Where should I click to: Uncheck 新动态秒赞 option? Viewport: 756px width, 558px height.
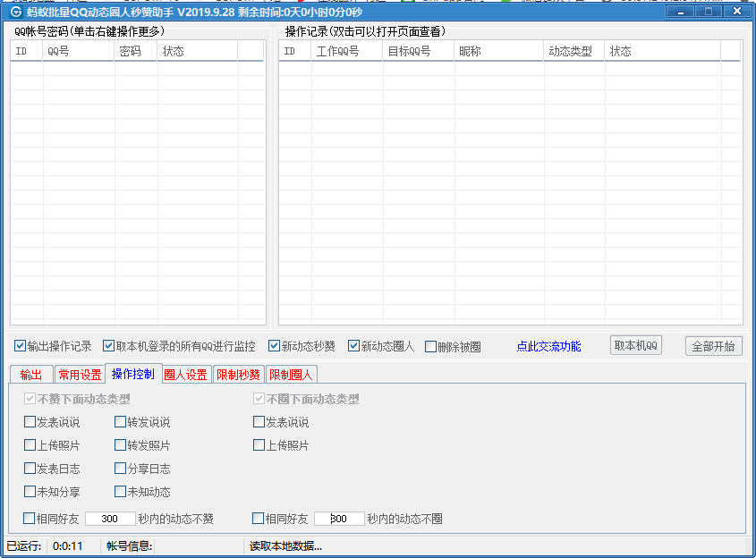pos(274,346)
